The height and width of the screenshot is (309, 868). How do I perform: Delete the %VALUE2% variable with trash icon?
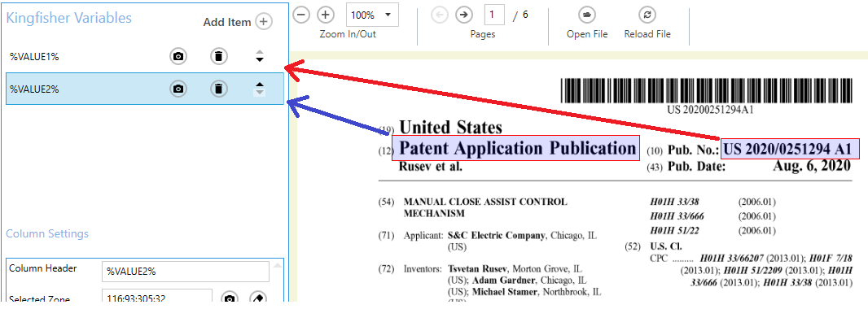coord(219,89)
